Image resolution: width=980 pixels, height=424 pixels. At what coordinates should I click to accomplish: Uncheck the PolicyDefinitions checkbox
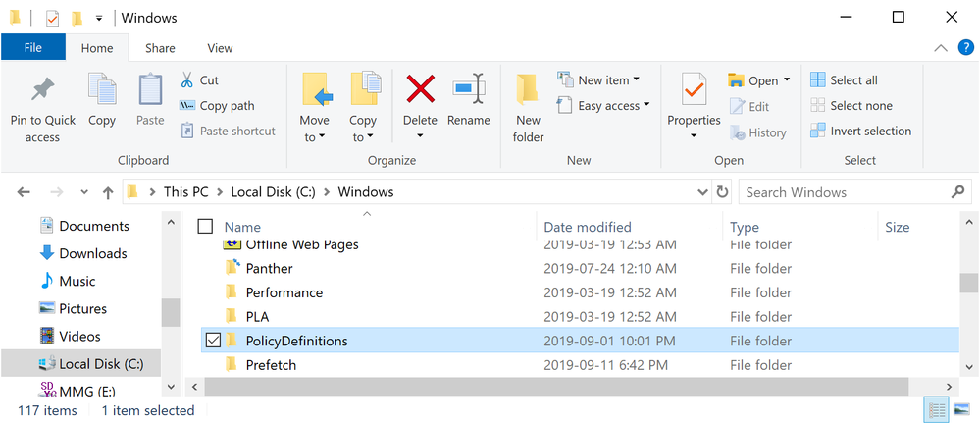tap(213, 341)
